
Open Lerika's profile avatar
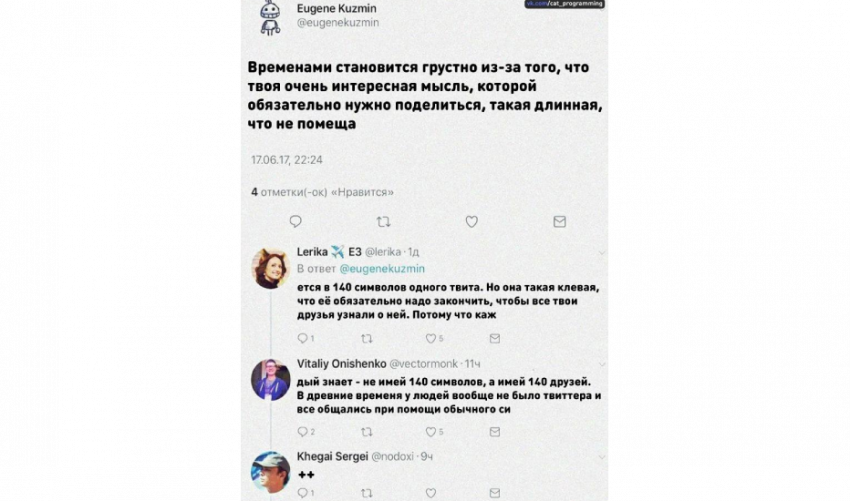click(x=271, y=268)
